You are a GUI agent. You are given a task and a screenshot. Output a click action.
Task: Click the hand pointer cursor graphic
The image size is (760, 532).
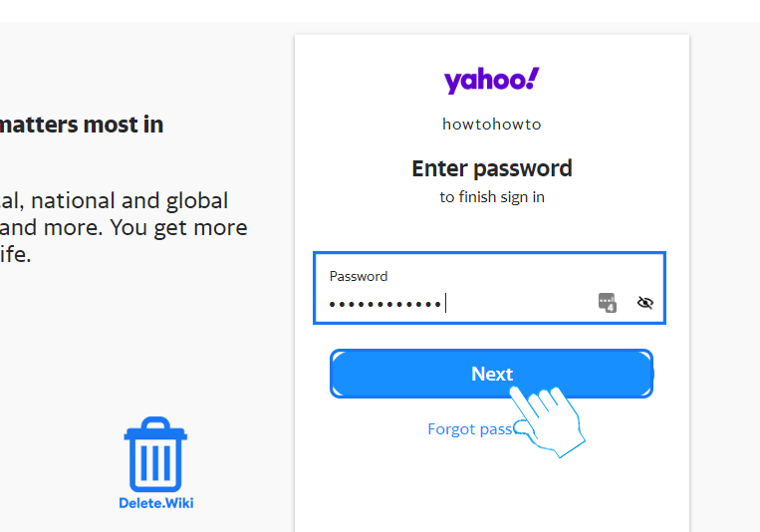coord(547,420)
